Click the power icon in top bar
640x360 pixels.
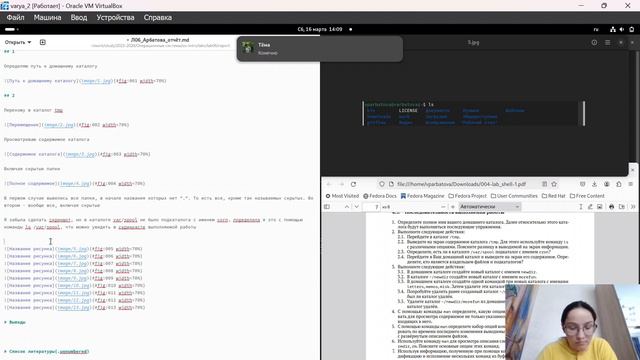(x=631, y=29)
